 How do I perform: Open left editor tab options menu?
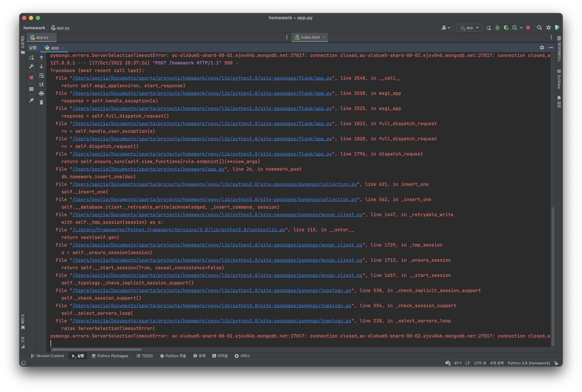click(x=287, y=37)
